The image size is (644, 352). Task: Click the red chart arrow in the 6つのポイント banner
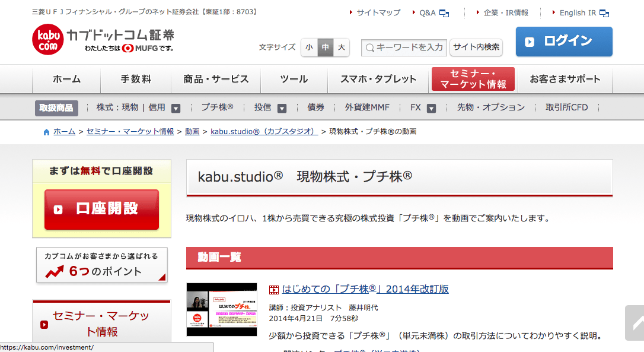coord(55,272)
